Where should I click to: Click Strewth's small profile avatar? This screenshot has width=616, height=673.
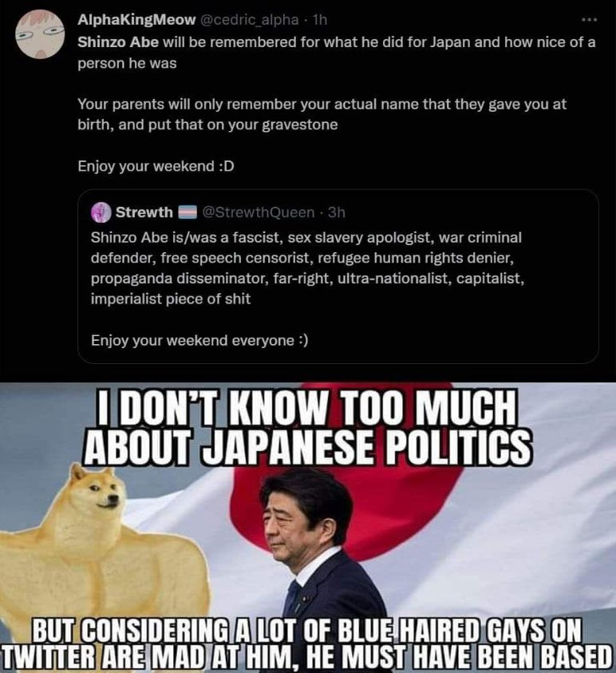point(101,212)
